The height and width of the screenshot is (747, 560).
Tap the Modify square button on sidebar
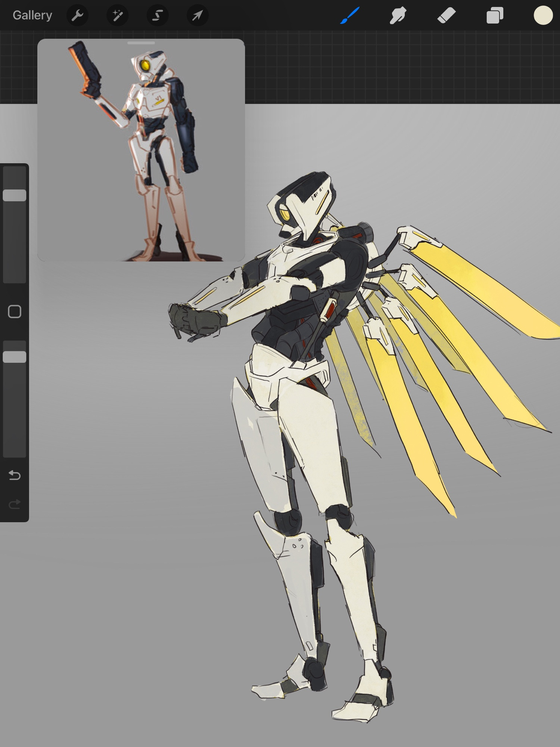pyautogui.click(x=15, y=311)
